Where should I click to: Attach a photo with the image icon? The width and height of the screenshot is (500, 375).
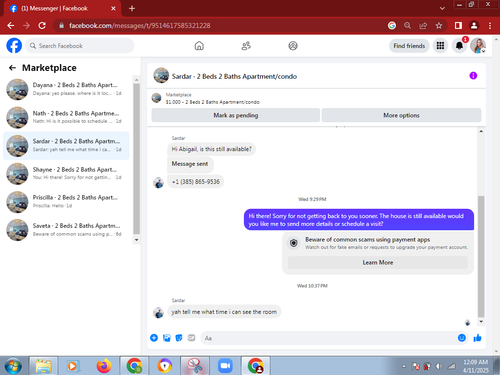click(167, 338)
